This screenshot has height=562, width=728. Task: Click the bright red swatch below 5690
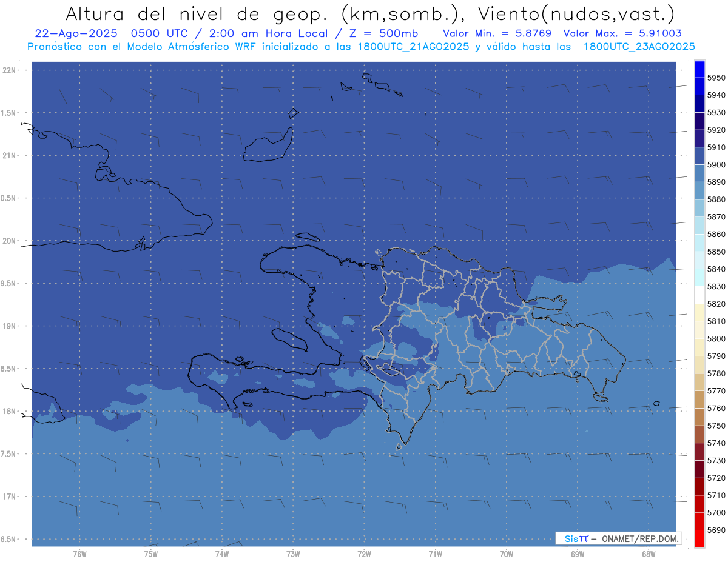tap(699, 538)
